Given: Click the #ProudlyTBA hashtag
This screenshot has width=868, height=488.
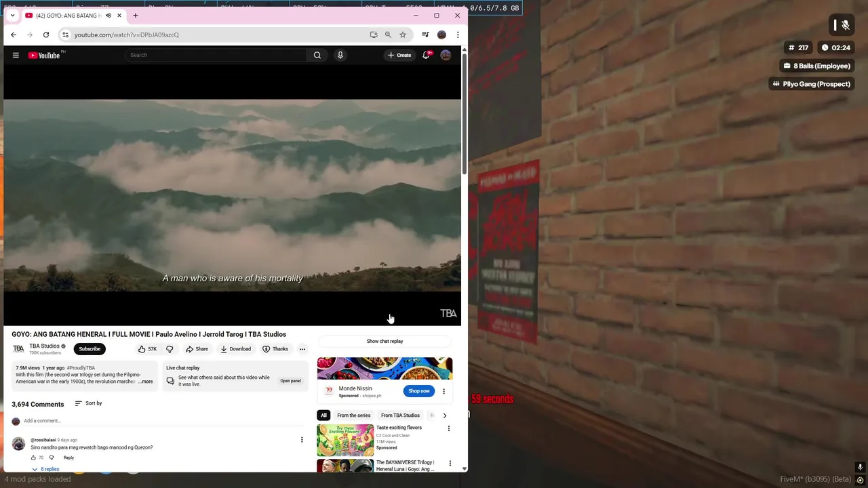Looking at the screenshot, I should [x=81, y=368].
